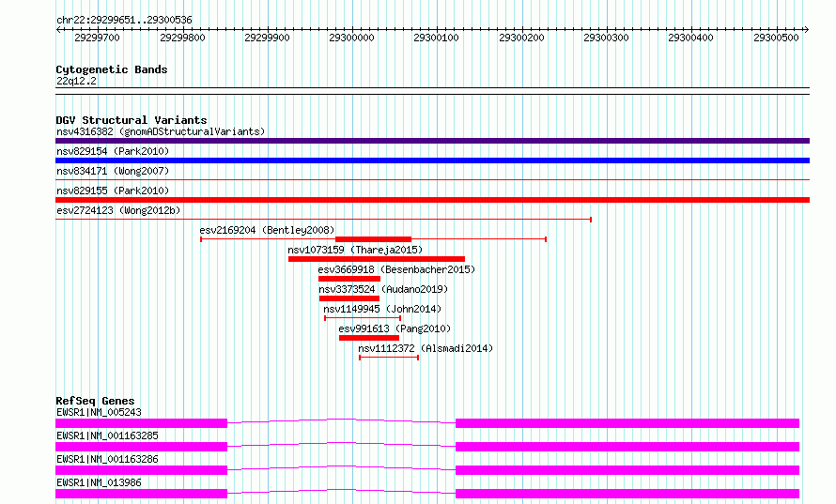Click the left exon of EWSR1|NM_005243
This screenshot has height=504, width=836.
pos(141,423)
